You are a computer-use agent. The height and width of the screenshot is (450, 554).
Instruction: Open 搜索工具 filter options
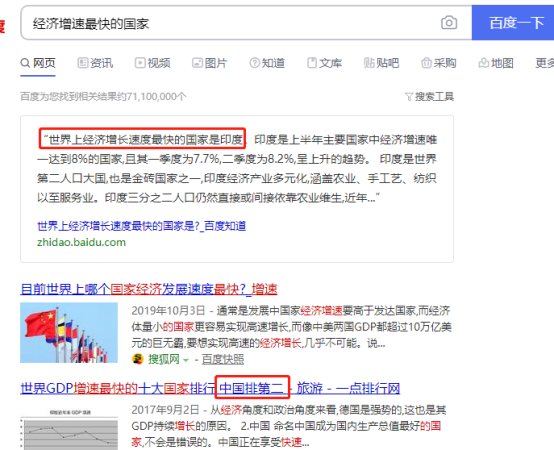429,96
